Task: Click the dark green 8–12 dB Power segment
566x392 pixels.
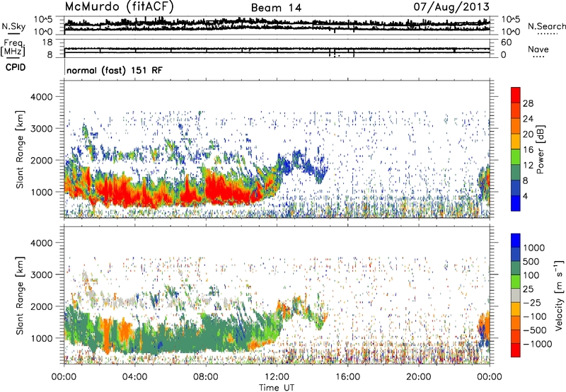Action: [x=516, y=173]
